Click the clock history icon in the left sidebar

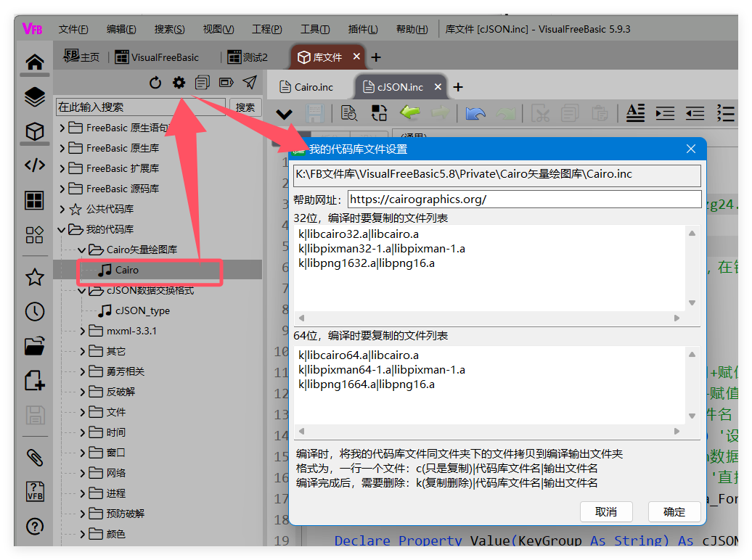[34, 311]
